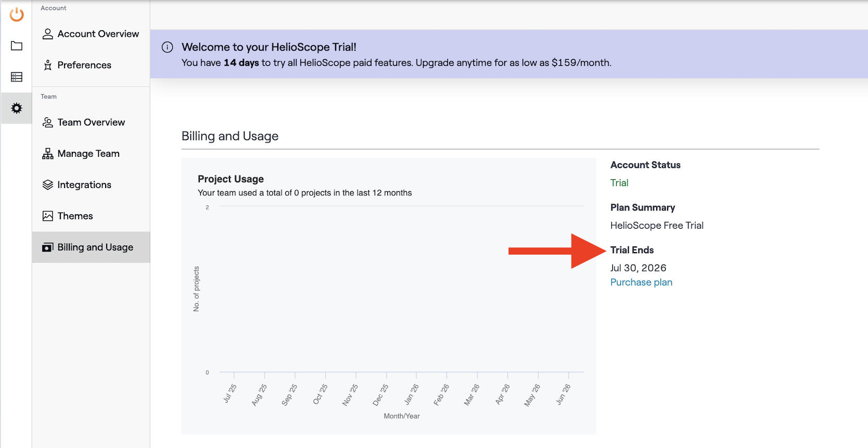Click the info icon in trial banner

(168, 47)
